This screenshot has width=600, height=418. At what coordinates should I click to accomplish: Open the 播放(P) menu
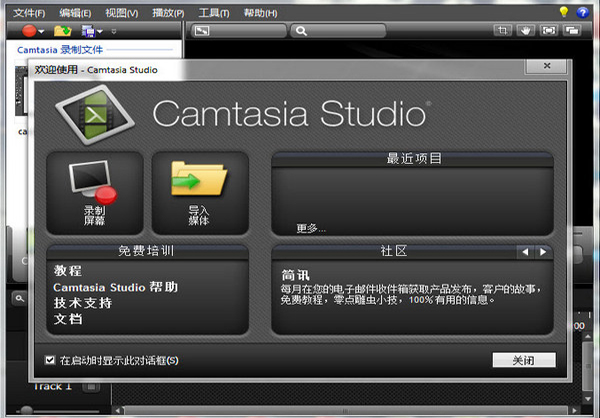(168, 13)
